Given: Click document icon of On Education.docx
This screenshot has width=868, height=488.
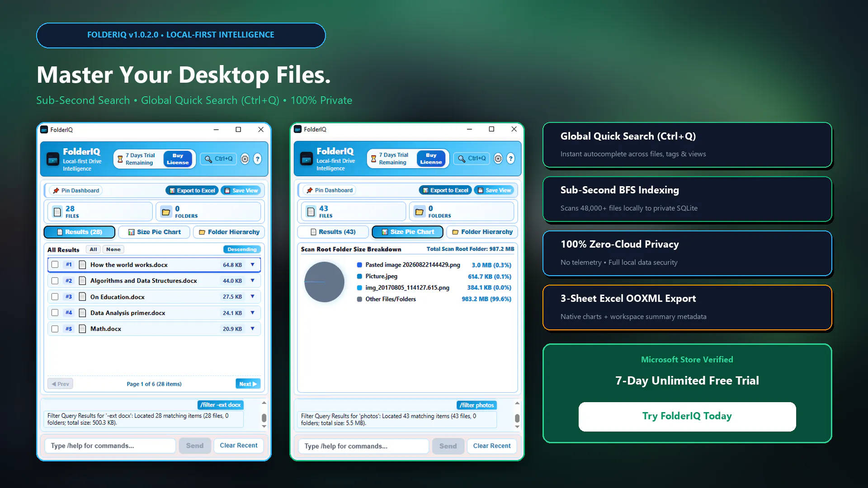Looking at the screenshot, I should (82, 297).
